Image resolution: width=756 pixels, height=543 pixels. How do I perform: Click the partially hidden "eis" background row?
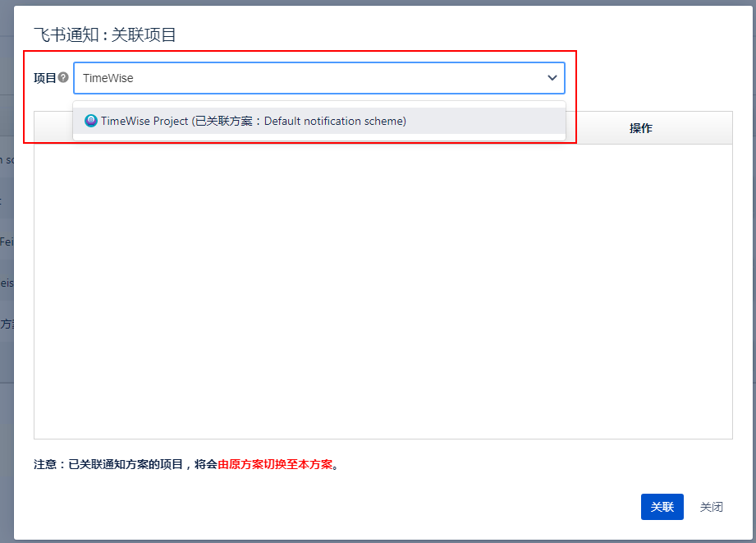(x=7, y=283)
